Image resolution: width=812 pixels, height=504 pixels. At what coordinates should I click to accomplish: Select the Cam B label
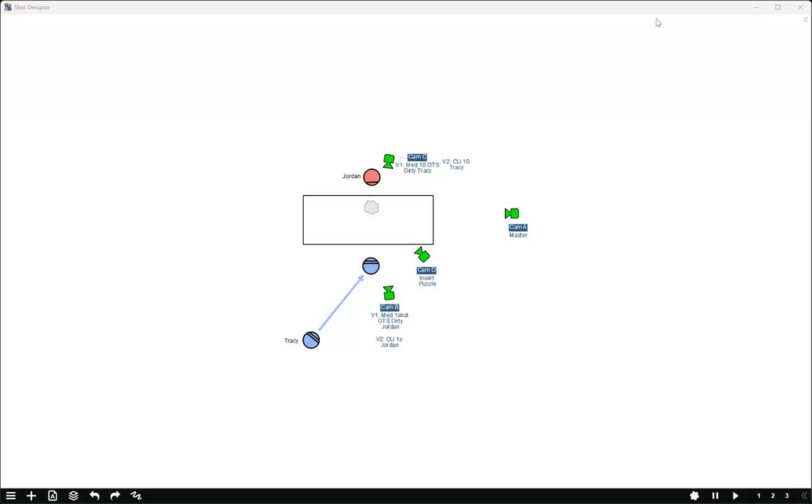pos(389,307)
